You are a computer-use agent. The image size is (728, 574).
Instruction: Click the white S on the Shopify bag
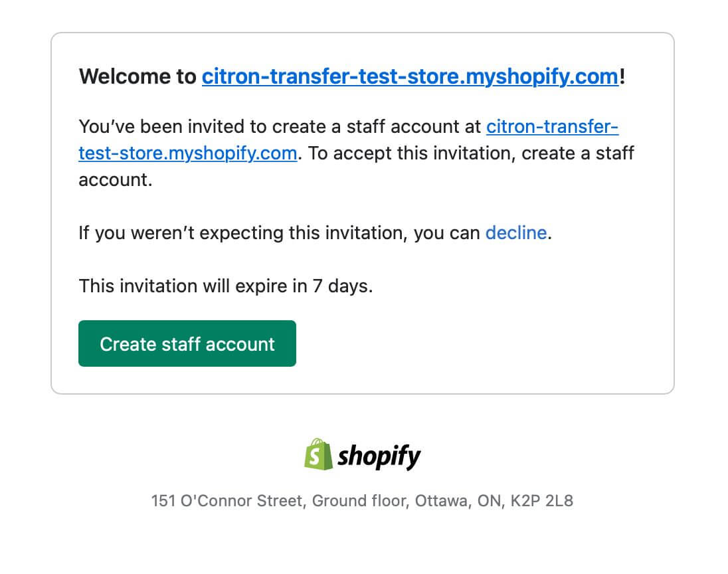click(x=315, y=456)
